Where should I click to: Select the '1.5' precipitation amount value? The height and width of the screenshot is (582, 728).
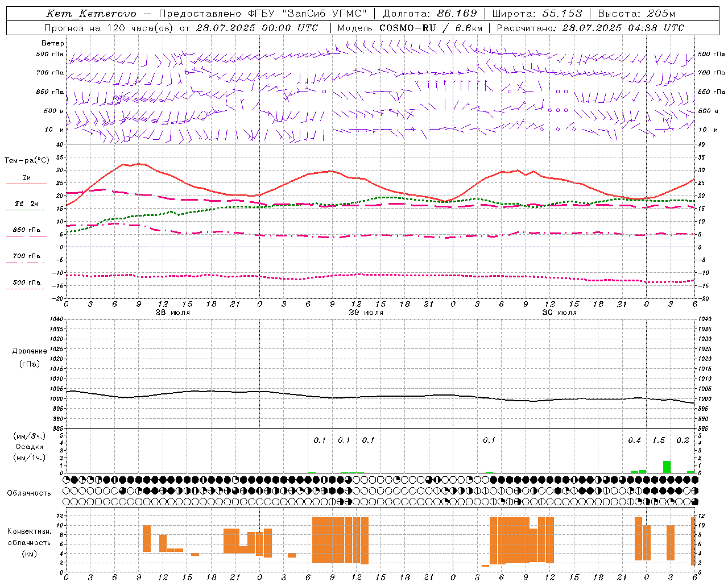point(659,440)
